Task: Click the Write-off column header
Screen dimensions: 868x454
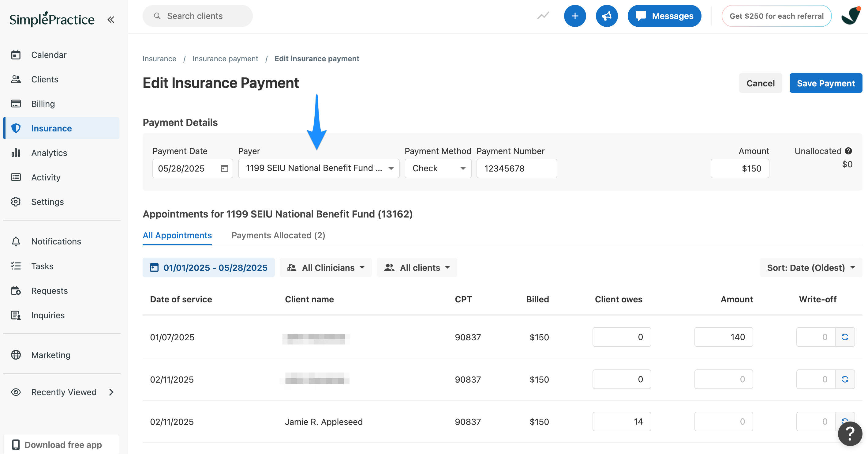Action: pyautogui.click(x=817, y=299)
